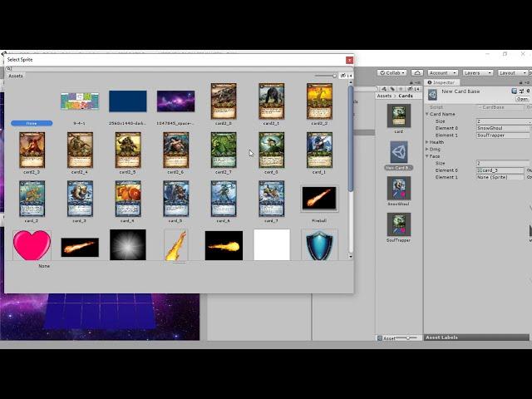Image resolution: width=532 pixels, height=399 pixels.
Task: Click the Inspector gear settings icon
Action: 528,91
